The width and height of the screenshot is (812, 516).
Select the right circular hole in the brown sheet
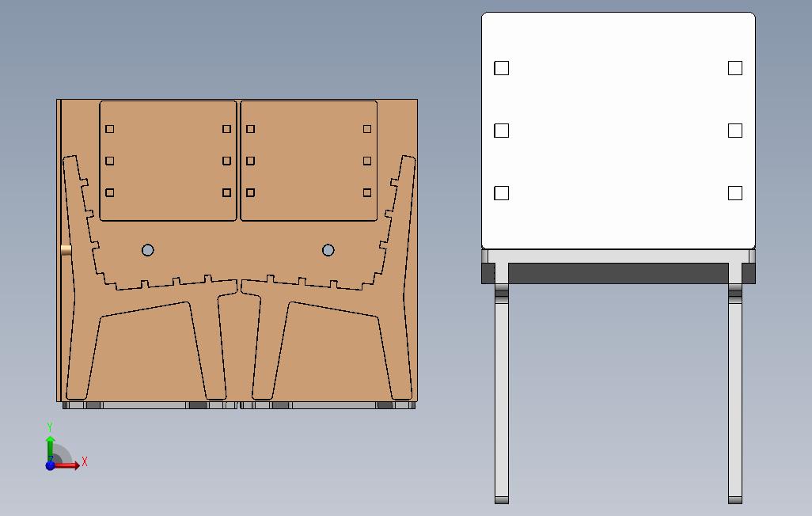(x=328, y=250)
